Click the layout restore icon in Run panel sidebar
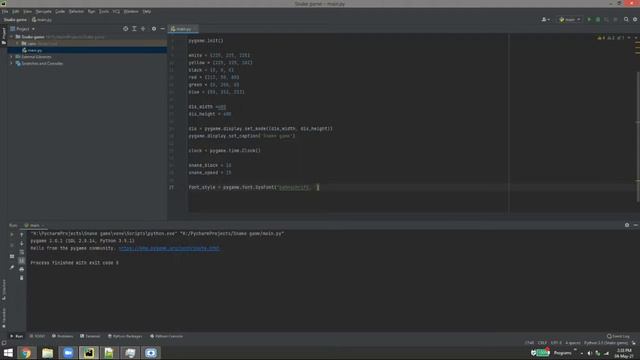The height and width of the screenshot is (360, 640). coord(12,256)
